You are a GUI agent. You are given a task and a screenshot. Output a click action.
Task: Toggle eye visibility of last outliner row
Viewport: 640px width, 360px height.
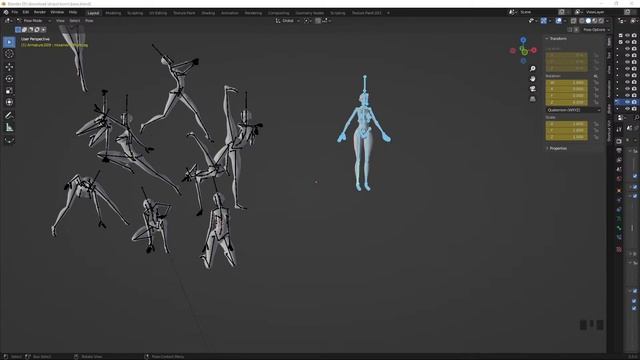(627, 109)
